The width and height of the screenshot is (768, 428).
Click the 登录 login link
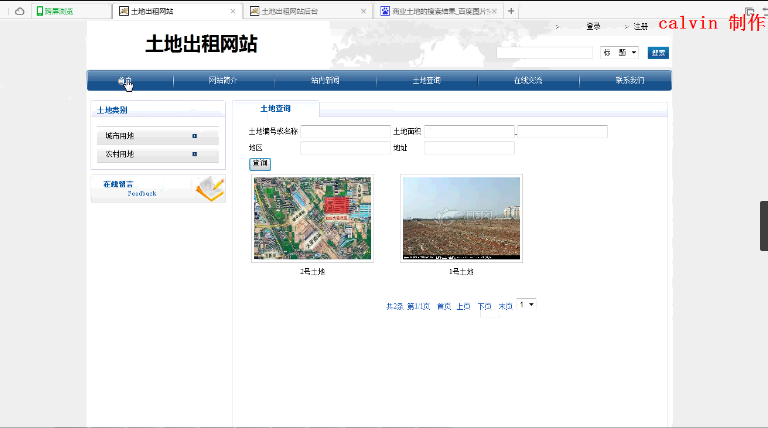pos(593,26)
